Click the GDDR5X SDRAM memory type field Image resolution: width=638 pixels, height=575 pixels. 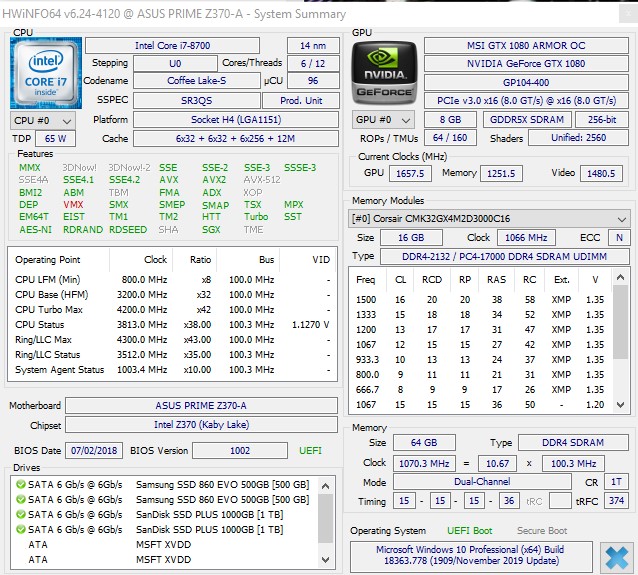tap(527, 120)
